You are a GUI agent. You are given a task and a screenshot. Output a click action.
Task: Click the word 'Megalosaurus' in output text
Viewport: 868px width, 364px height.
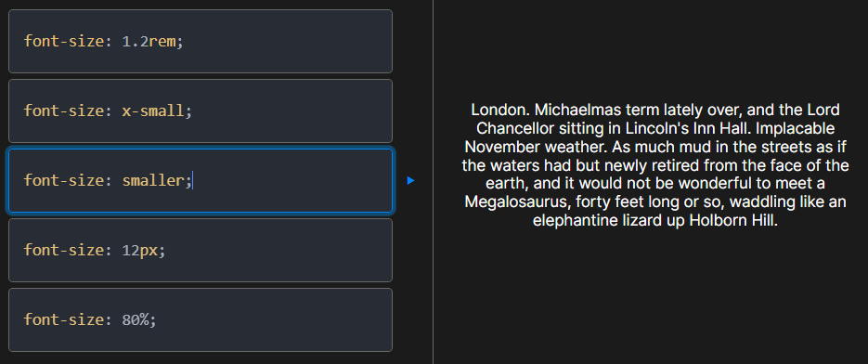click(512, 201)
